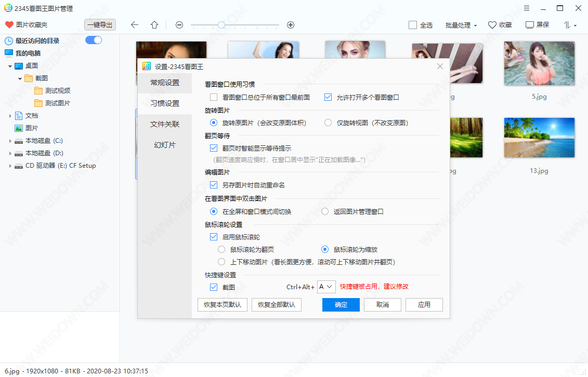Switch to 幻灯片 tab

[x=165, y=145]
